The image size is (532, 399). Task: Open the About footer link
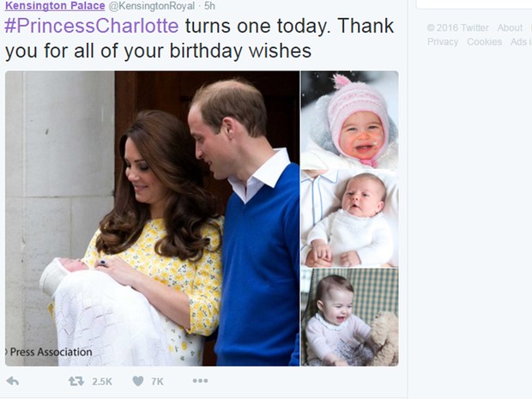coord(510,27)
